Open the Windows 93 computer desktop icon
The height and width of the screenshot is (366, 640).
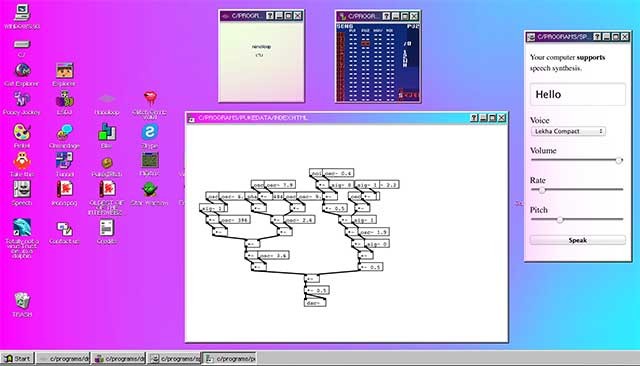click(22, 12)
